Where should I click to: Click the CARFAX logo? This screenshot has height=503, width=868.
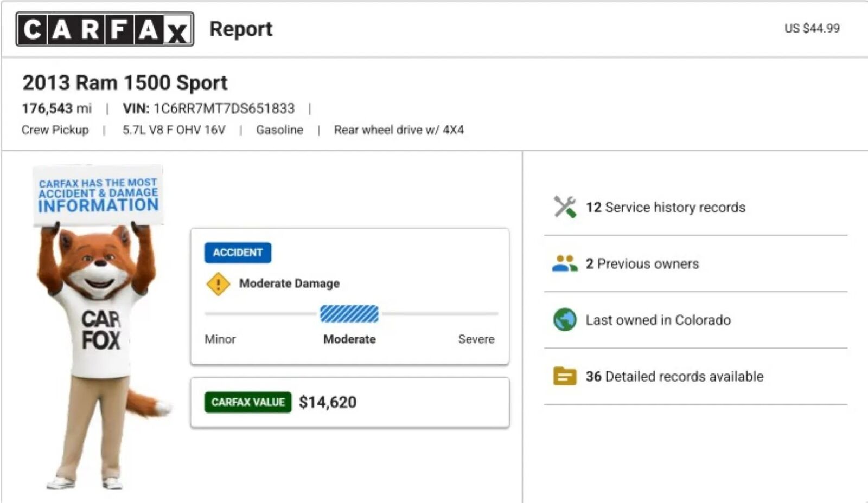click(105, 29)
